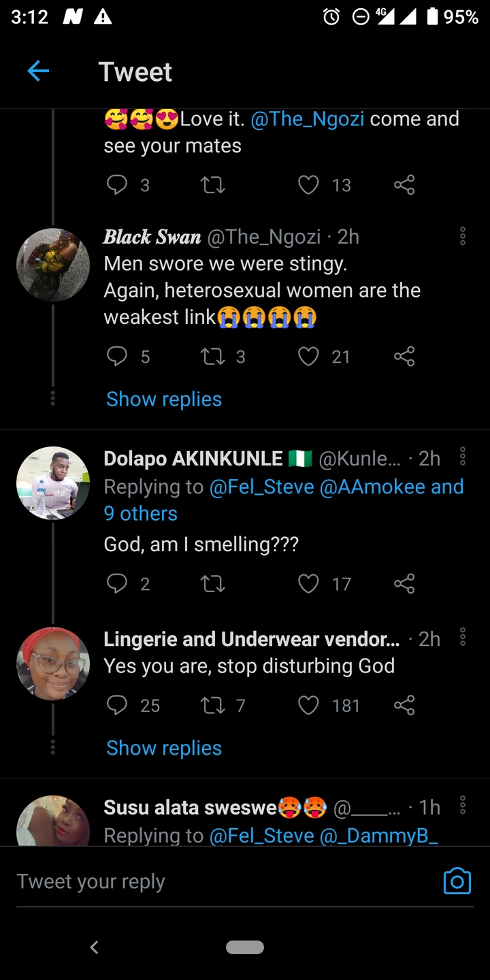Retweet the 'stop disturbing God' reply
The height and width of the screenshot is (980, 490).
(x=213, y=706)
